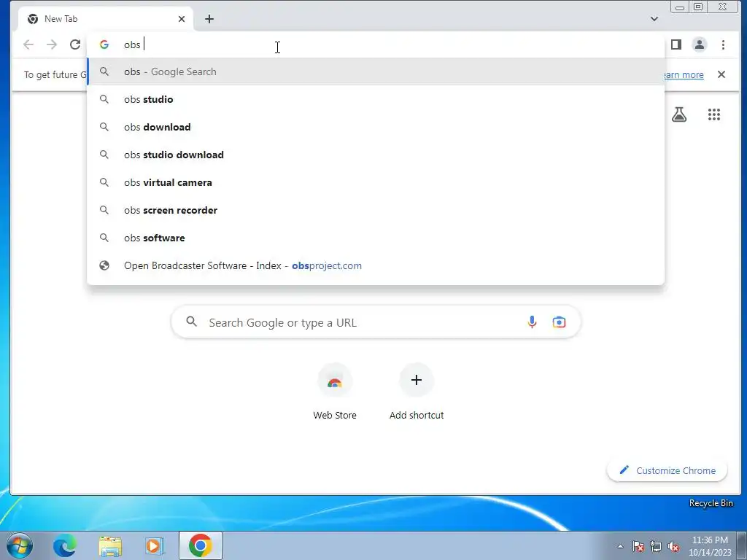Open the Google apps grid
This screenshot has width=747, height=560.
[x=713, y=114]
